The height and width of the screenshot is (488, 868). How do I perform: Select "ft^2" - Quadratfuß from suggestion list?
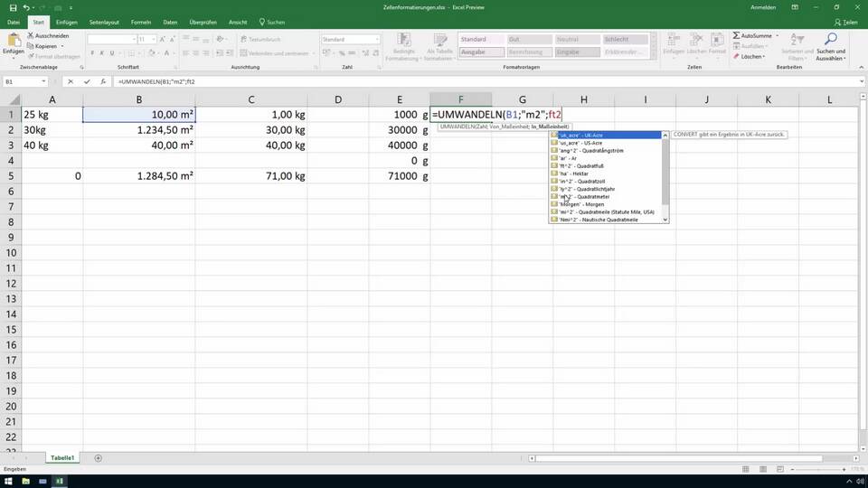coord(580,165)
